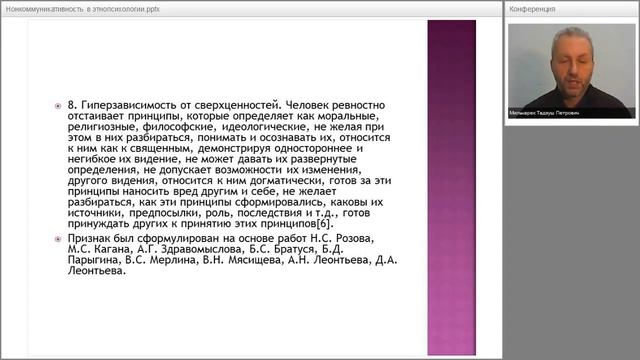Click the bullet marker beside 'Признак был сформулирован'
The width and height of the screenshot is (640, 360).
coord(58,239)
